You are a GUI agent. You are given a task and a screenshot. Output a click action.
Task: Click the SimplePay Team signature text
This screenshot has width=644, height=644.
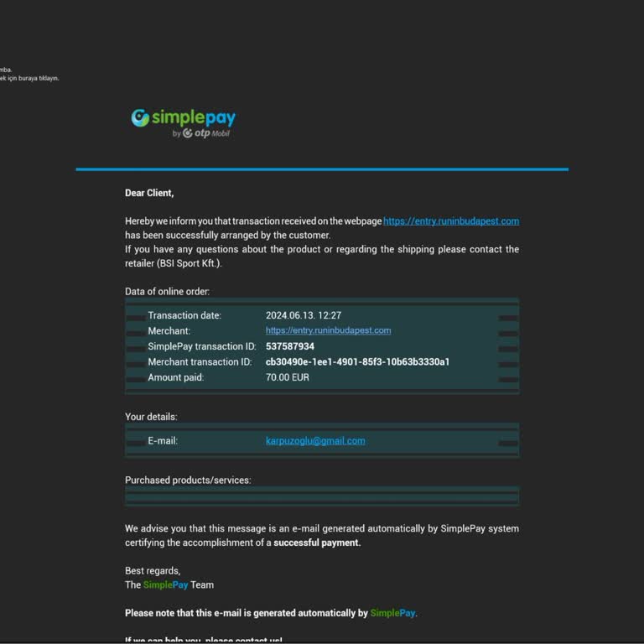(169, 584)
